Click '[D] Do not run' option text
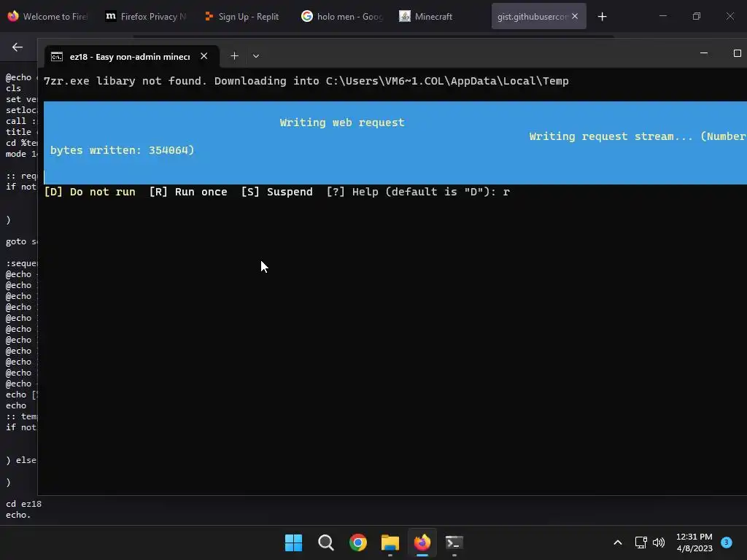Image resolution: width=747 pixels, height=560 pixels. click(x=90, y=192)
